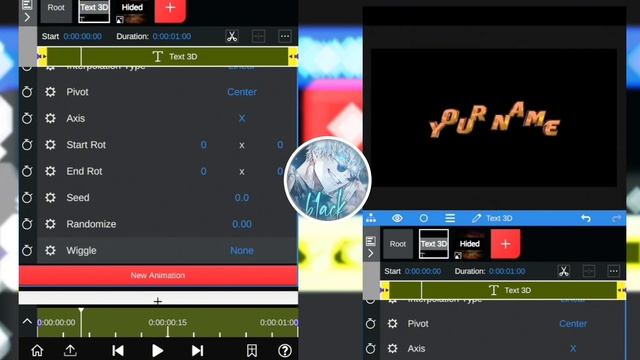Open the hamburger menu in blue toolbar
This screenshot has width=640, height=360.
(x=450, y=218)
